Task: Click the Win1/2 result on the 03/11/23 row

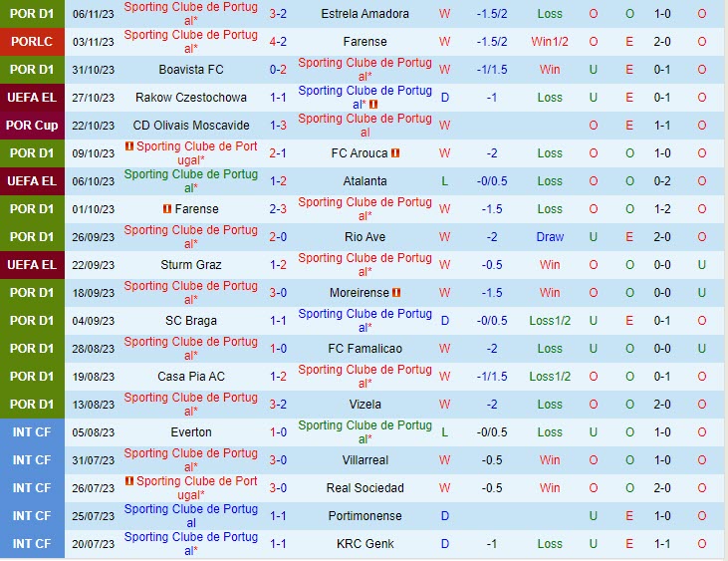Action: 550,42
